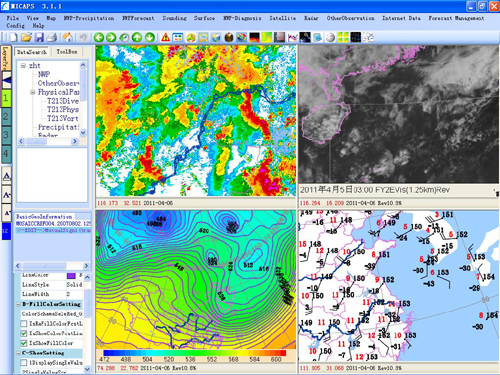Screen dimensions: 500x375
Task: Collapse the B-FillColorSetting section
Action: click(x=19, y=304)
